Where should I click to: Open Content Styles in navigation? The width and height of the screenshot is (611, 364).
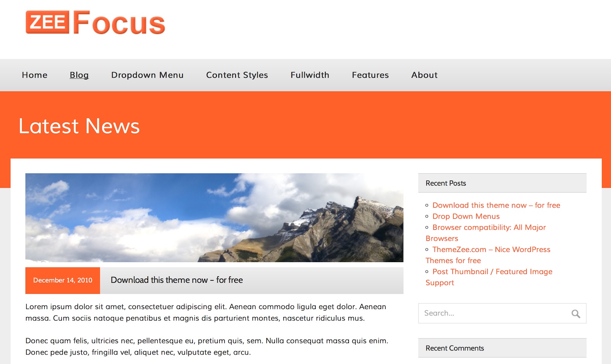tap(237, 75)
